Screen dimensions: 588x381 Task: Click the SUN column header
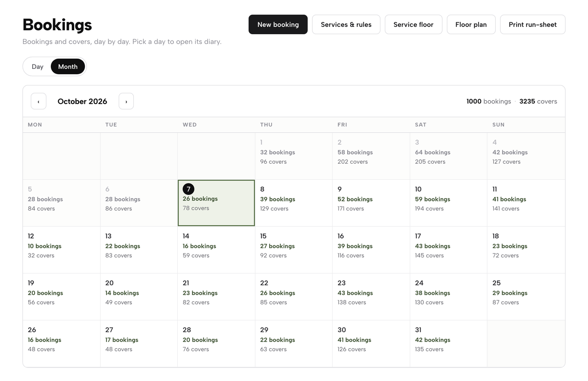498,125
